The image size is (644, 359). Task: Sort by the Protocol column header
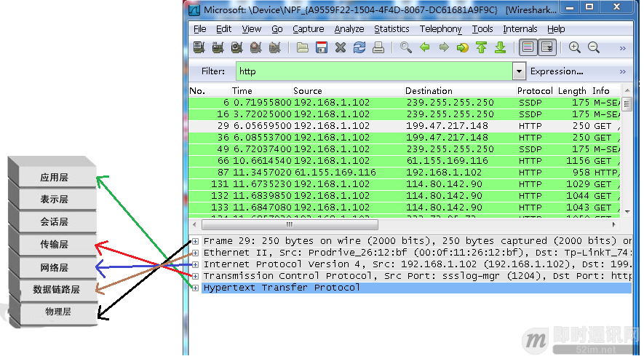pyautogui.click(x=536, y=91)
